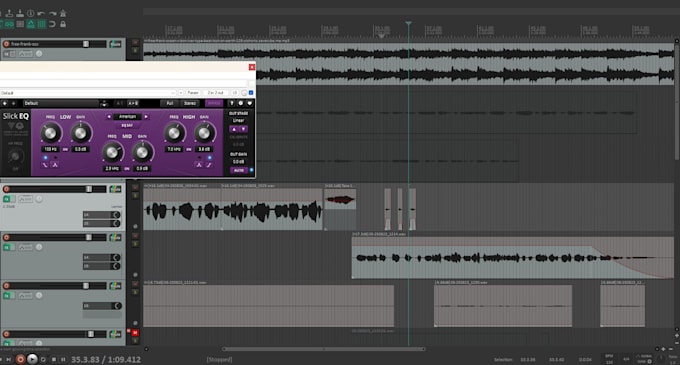Viewport: 680px width, 365px height.
Task: Select high band bell shape icon
Action: pos(199,165)
